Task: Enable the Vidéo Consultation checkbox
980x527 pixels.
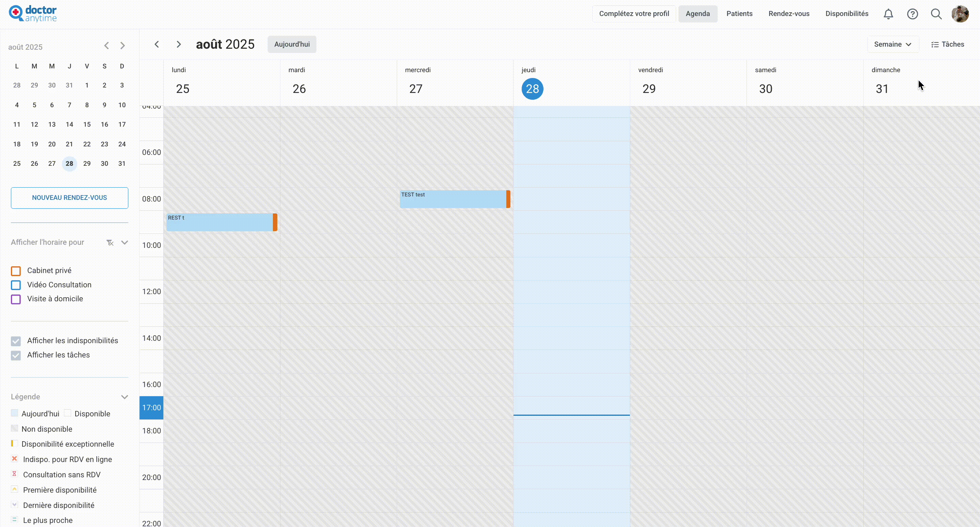Action: click(16, 285)
